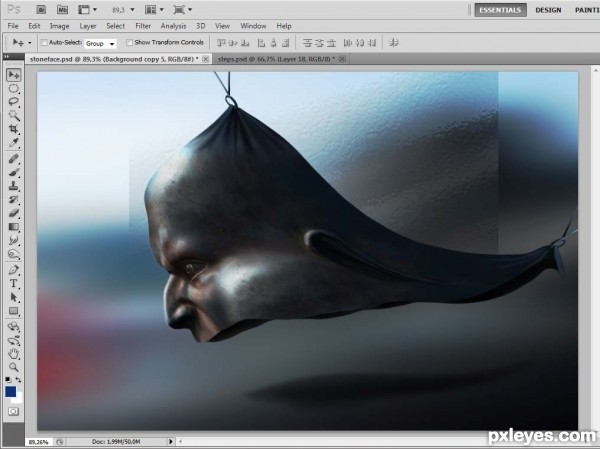The width and height of the screenshot is (600, 449).
Task: Open the File menu
Action: pyautogui.click(x=13, y=26)
